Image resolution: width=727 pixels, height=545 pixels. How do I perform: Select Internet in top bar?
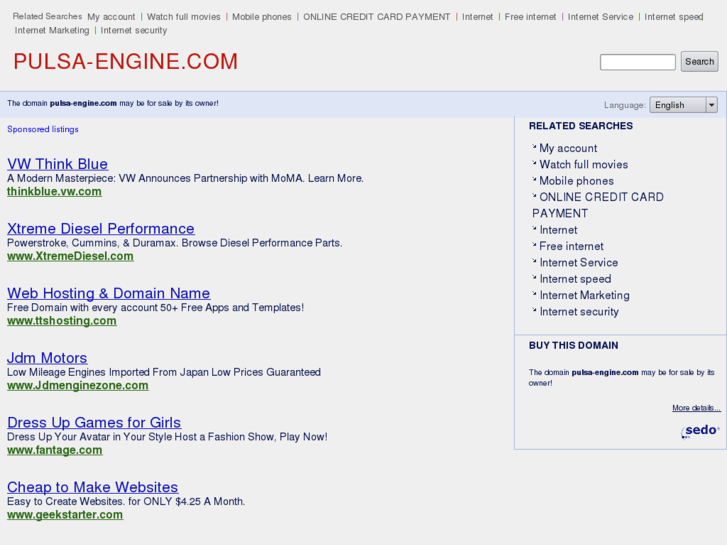pyautogui.click(x=477, y=17)
